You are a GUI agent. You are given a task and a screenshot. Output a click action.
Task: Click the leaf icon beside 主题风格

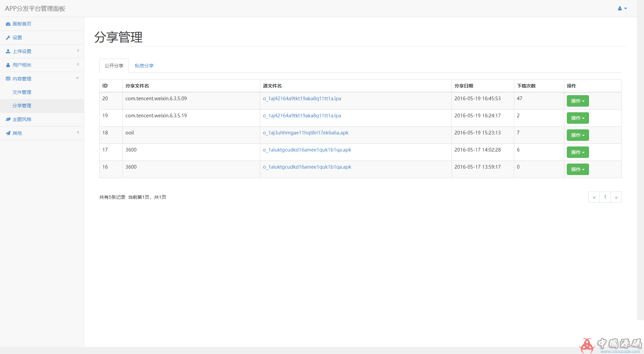click(8, 119)
